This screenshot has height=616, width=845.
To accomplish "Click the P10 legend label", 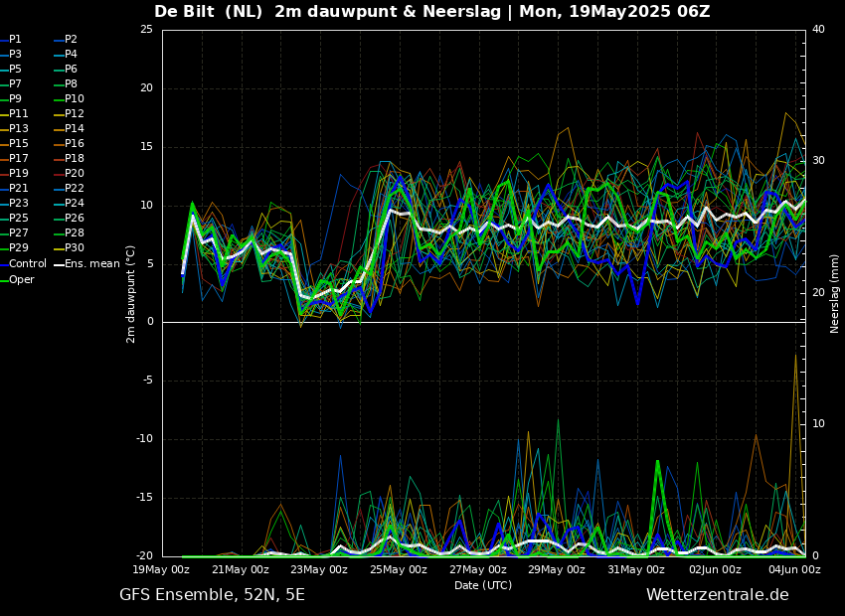I will click(75, 98).
